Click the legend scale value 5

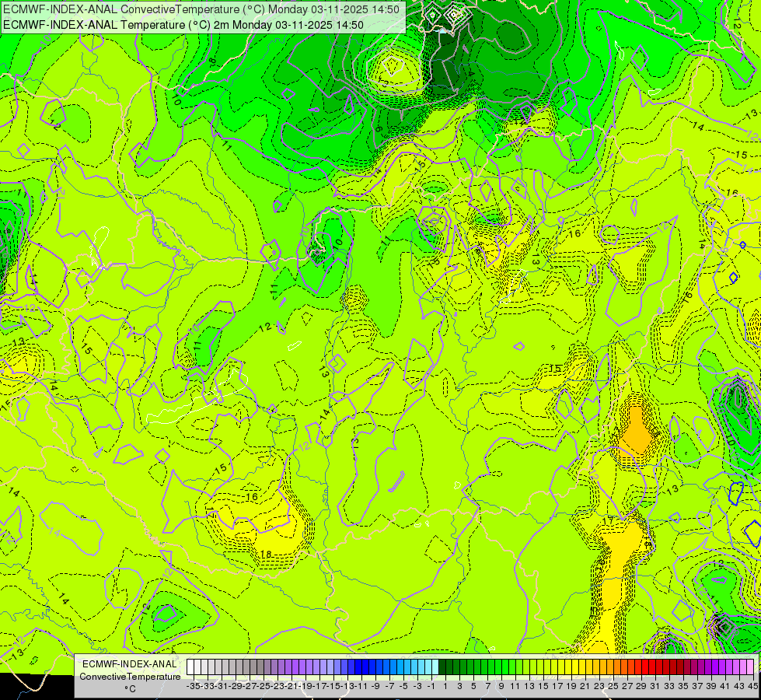point(473,686)
